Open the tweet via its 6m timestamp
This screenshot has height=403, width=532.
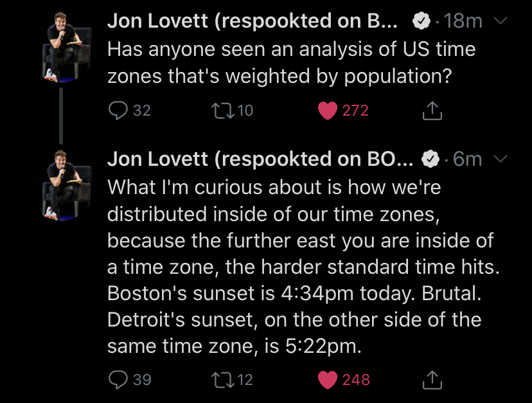tap(467, 159)
